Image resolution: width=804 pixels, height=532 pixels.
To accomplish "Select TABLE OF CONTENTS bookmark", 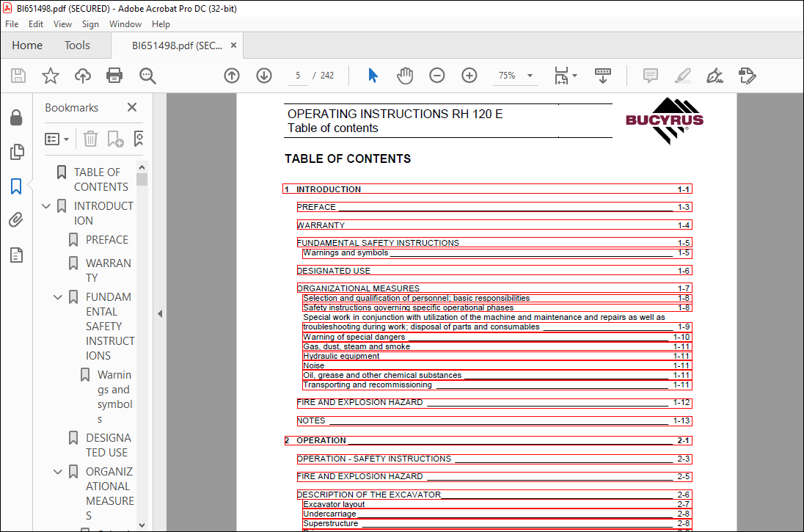I will pos(101,180).
